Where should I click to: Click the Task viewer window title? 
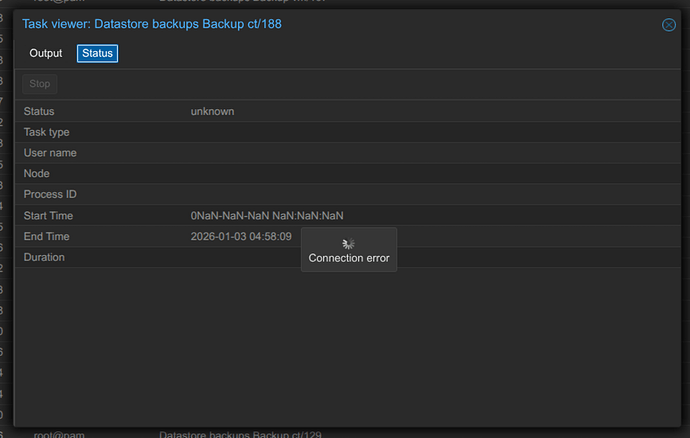[x=151, y=24]
